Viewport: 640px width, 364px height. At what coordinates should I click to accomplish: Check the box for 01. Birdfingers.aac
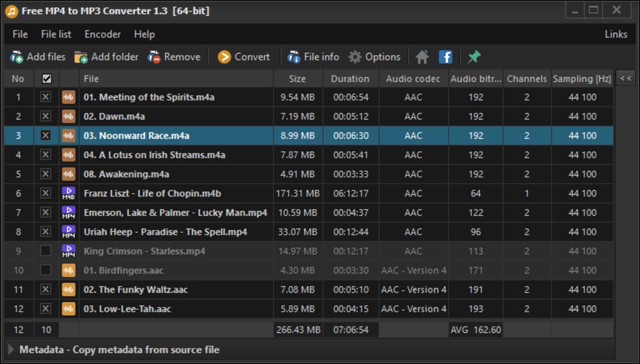pos(46,271)
